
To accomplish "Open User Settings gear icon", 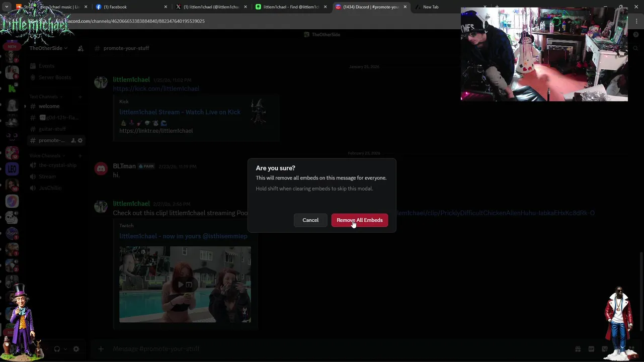I will coord(76,349).
